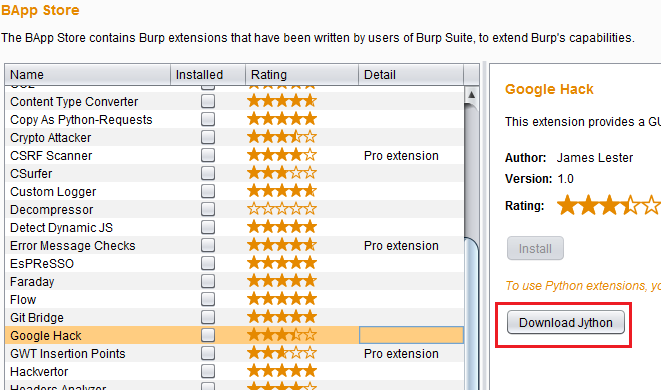Select the Content Type Converter row
Viewport: 661px width, 390px height.
(x=234, y=101)
